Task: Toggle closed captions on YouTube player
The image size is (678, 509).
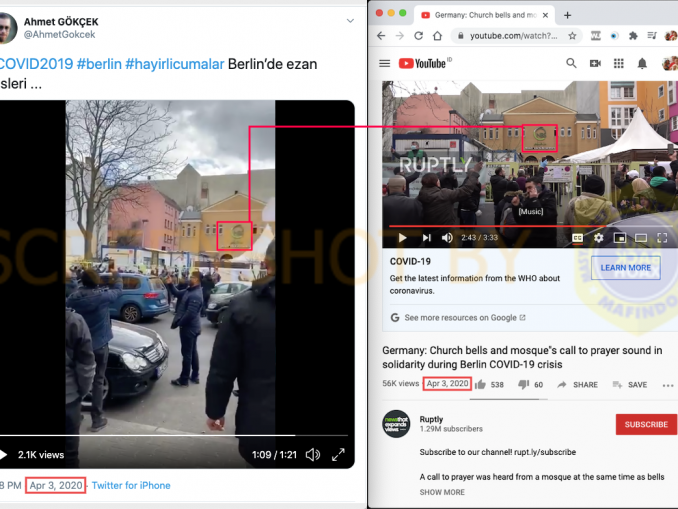Action: coord(577,238)
